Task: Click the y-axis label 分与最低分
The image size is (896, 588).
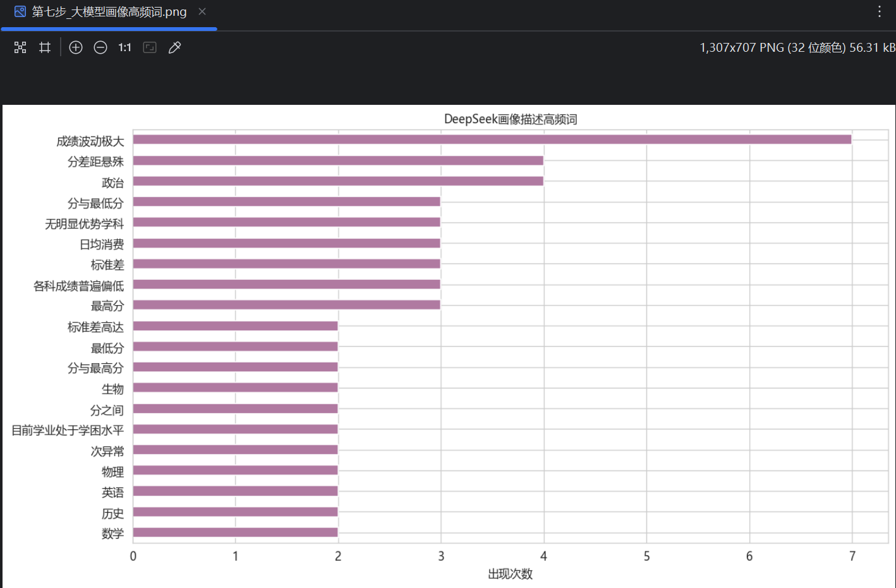Action: [96, 203]
